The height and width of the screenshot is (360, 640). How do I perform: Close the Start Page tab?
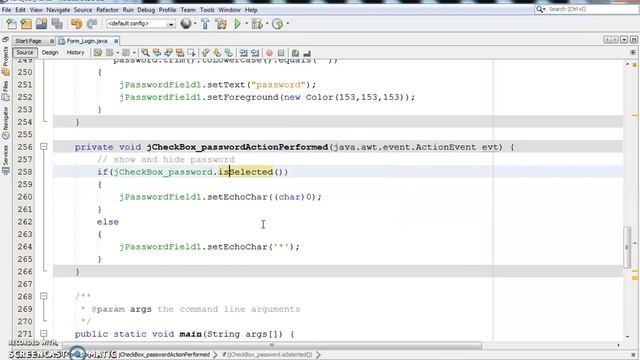click(x=52, y=41)
